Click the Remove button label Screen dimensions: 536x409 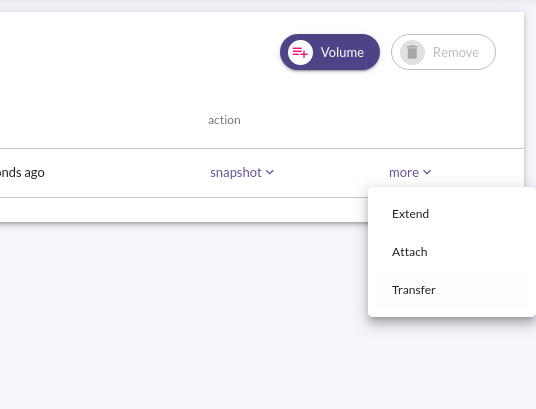click(456, 52)
